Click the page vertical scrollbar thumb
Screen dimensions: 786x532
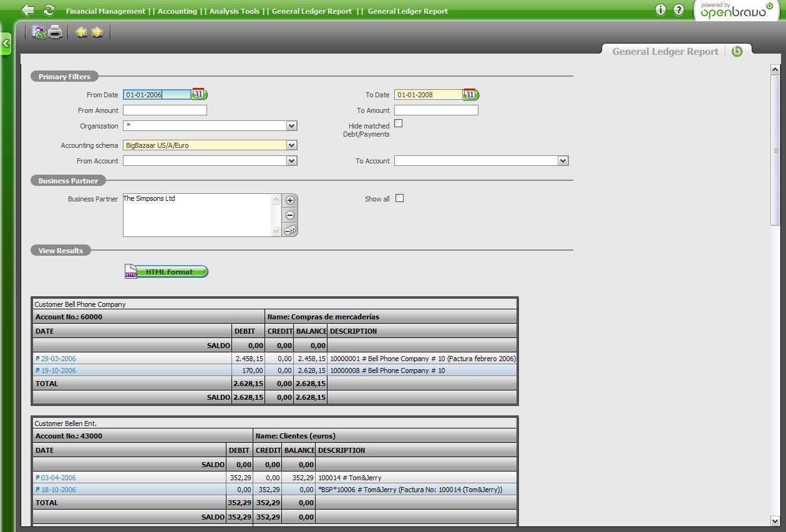pyautogui.click(x=775, y=150)
